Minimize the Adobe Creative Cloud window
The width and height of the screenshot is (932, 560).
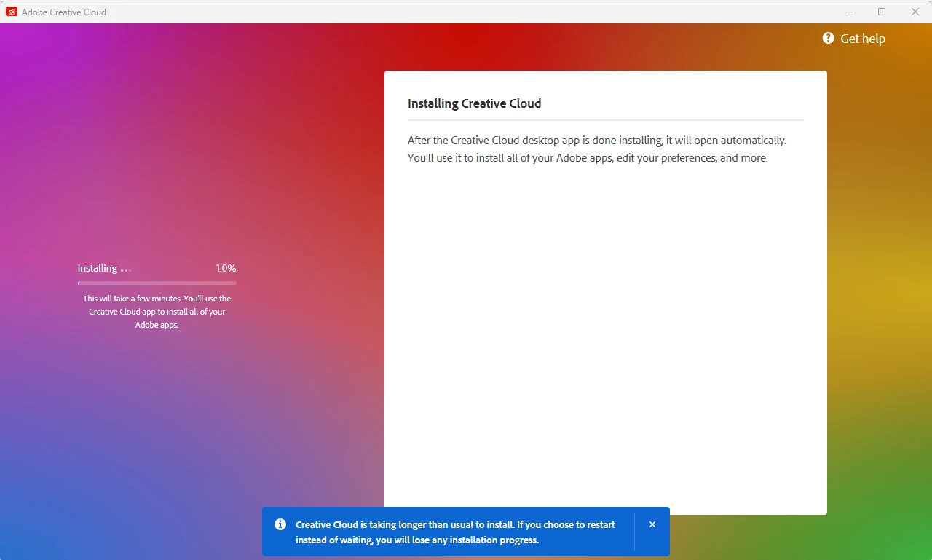[x=849, y=12]
